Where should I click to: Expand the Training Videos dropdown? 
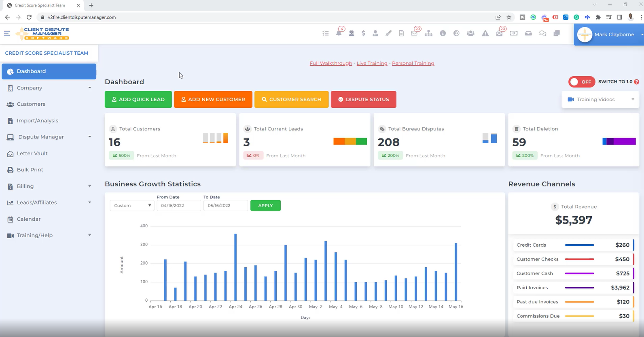pyautogui.click(x=601, y=99)
